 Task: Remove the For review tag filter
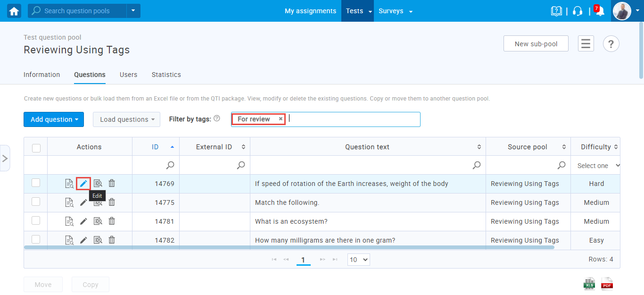pos(281,119)
